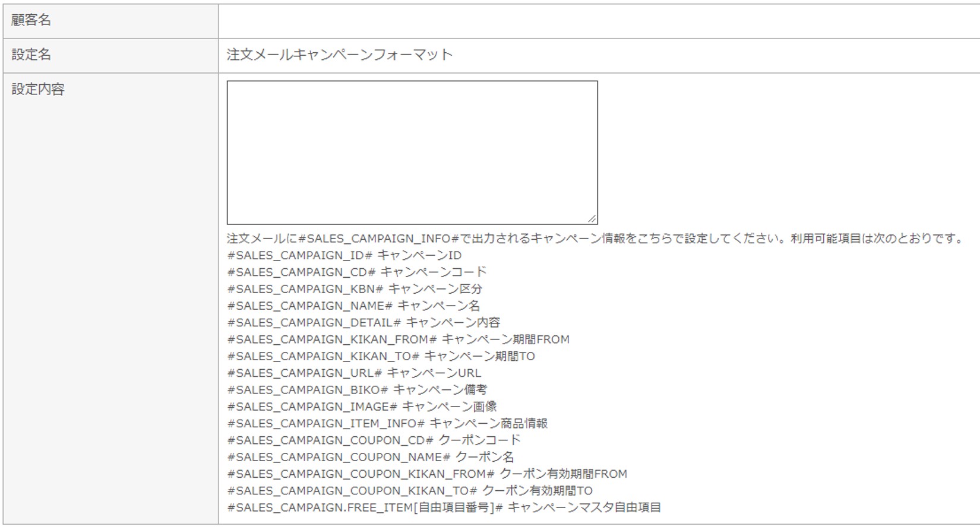Click the #SALES_CAMPAIGN_ITEM_INFO# キャンペーン商品情報 line
This screenshot has width=980, height=530.
[x=387, y=423]
